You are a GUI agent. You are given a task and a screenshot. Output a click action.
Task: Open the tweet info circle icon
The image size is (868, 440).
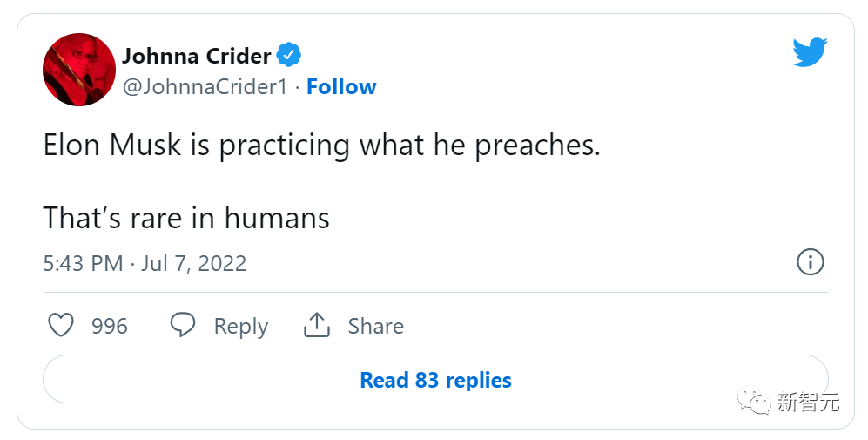pyautogui.click(x=810, y=262)
